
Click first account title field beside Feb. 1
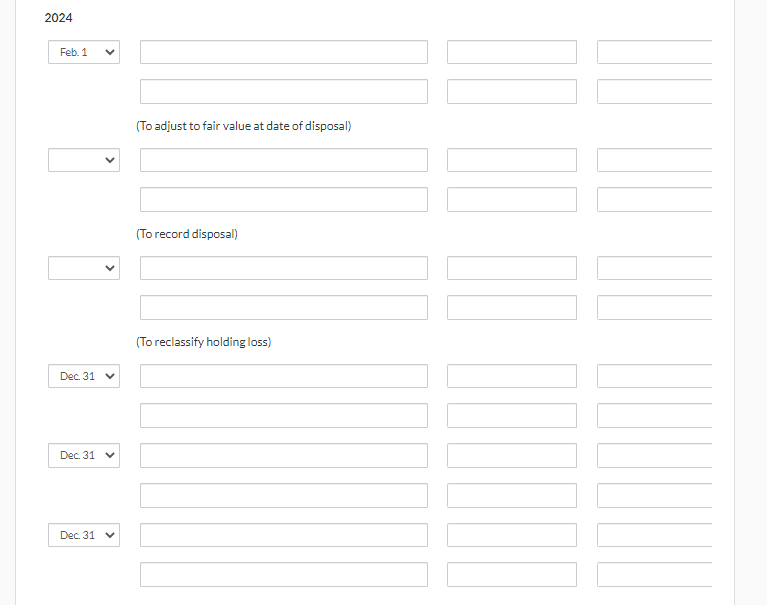[284, 52]
